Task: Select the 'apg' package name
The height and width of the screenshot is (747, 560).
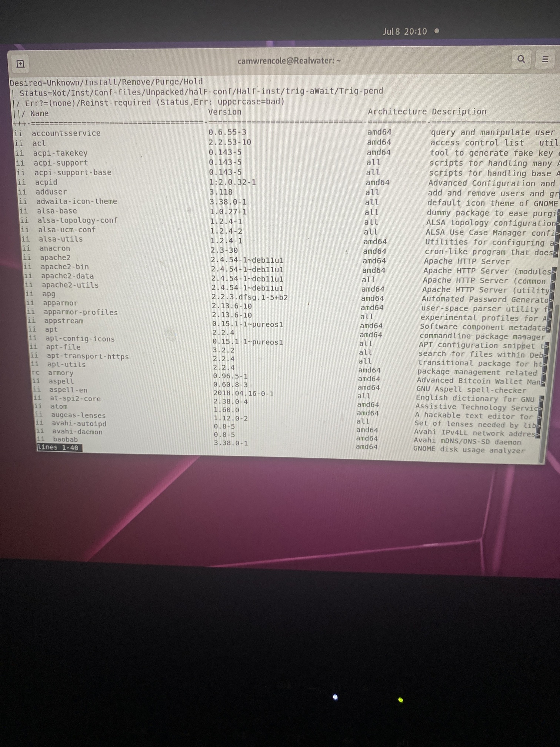Action: [49, 294]
